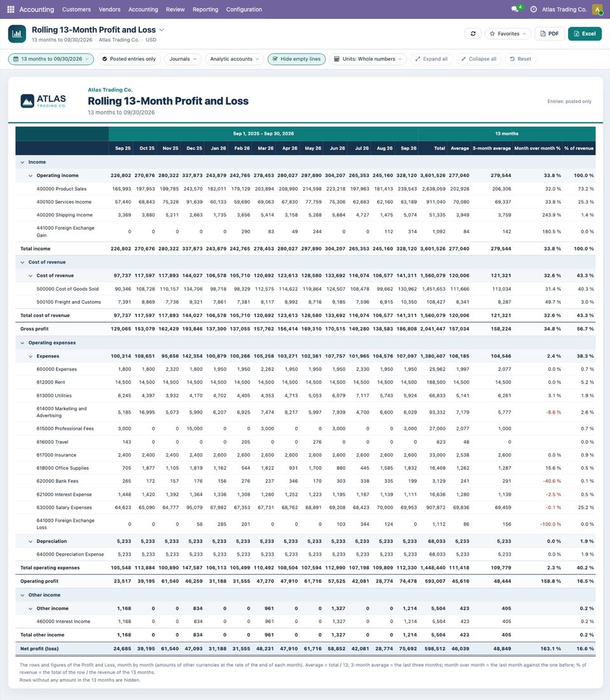610x700 pixels.
Task: Click the Atlas Trading Co. logo
Action: click(x=43, y=101)
